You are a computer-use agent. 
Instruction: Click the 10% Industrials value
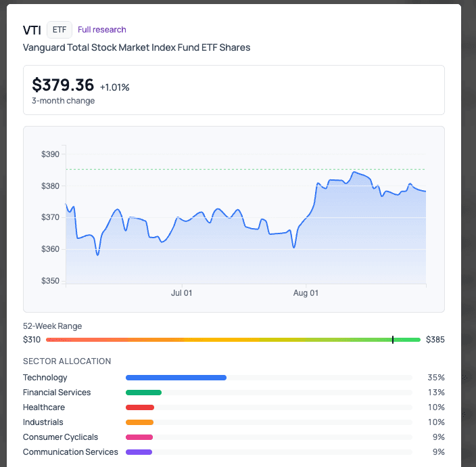[x=436, y=422]
